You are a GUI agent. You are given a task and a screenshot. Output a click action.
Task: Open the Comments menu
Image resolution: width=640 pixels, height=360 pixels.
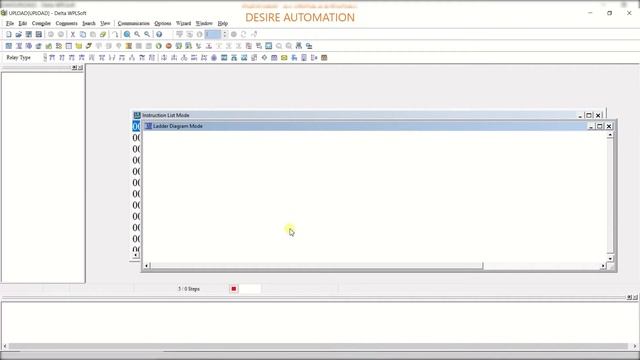[67, 23]
